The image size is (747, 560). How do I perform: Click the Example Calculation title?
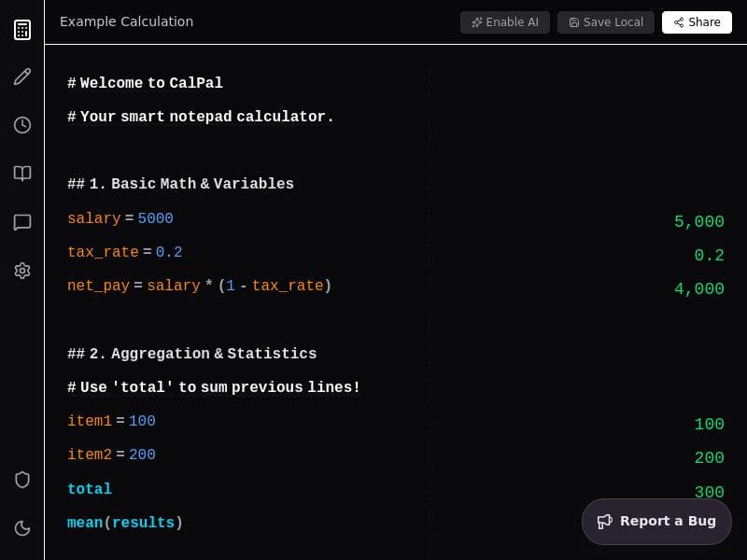[x=126, y=21]
